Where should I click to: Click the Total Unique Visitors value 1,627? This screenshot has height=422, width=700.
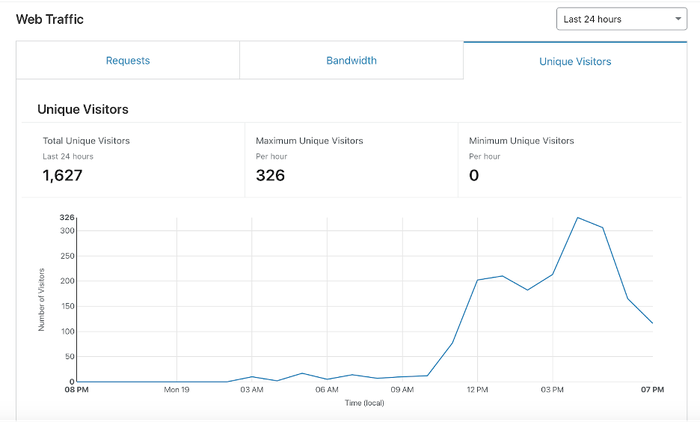tap(62, 176)
